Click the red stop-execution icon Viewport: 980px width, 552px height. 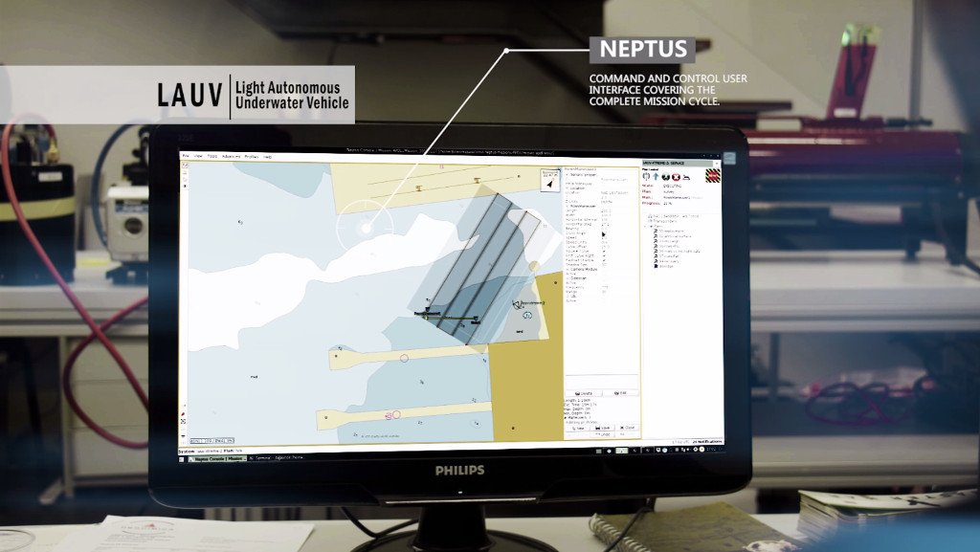coord(675,176)
